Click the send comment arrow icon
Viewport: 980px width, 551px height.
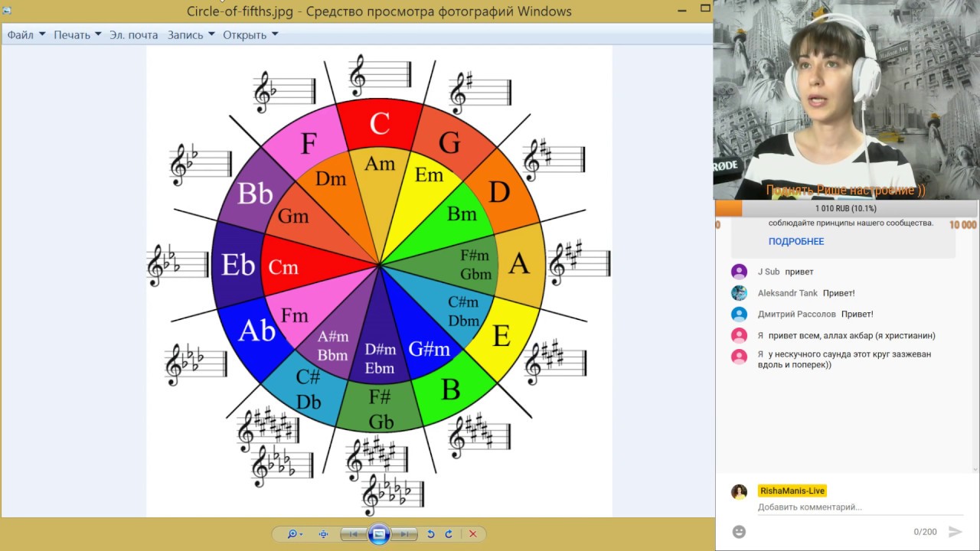(x=955, y=531)
